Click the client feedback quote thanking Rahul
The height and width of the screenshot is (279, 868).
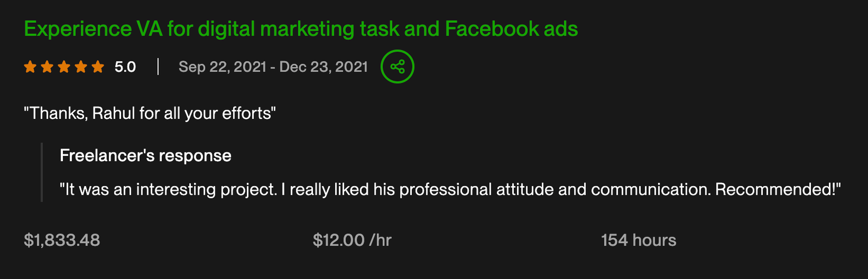pyautogui.click(x=150, y=113)
